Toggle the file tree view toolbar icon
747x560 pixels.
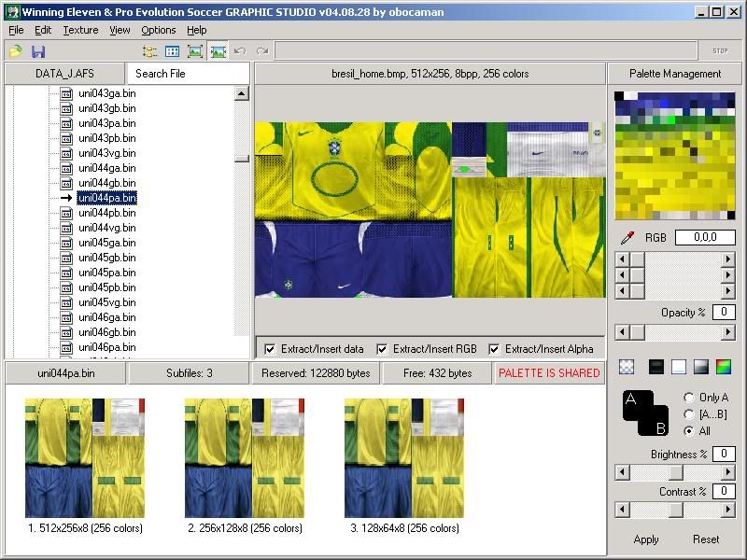pos(149,51)
